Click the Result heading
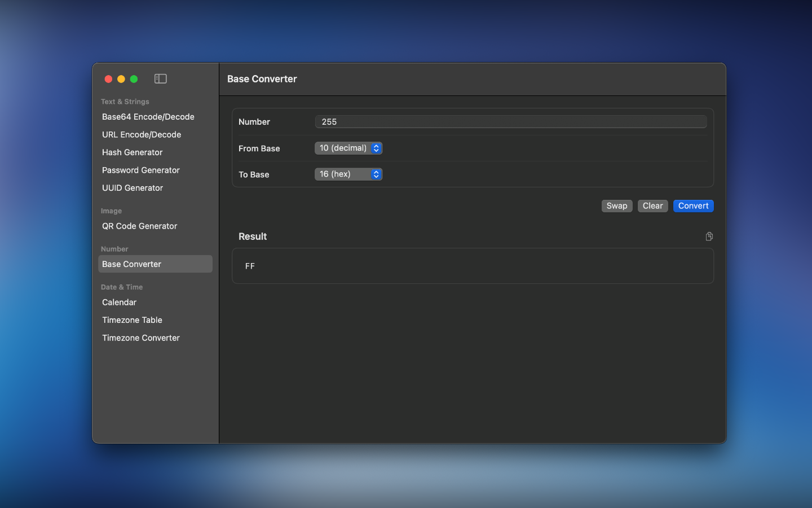 click(253, 237)
